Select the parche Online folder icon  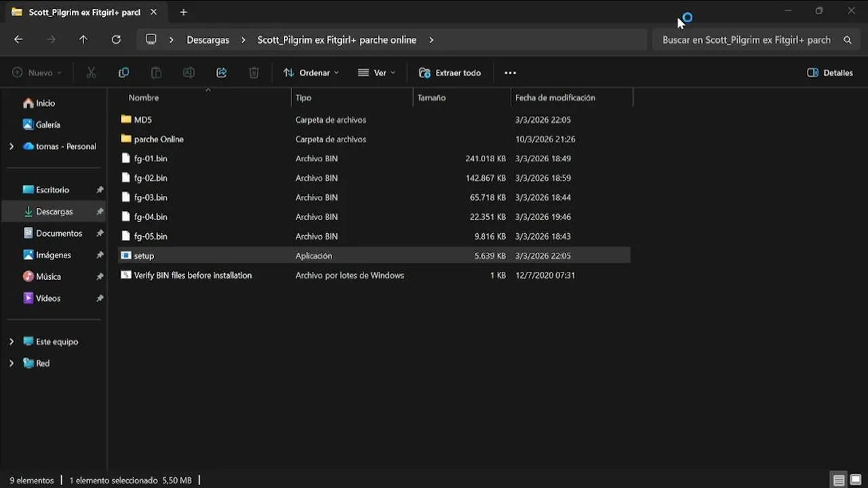tap(126, 139)
